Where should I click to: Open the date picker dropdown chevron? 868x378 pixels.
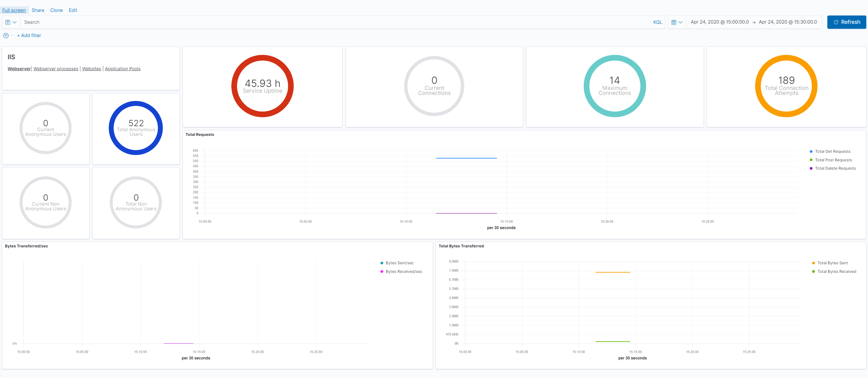[x=681, y=22]
